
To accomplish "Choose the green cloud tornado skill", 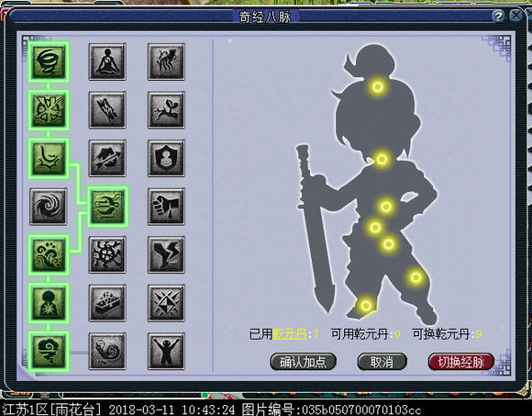I will pos(49,352).
